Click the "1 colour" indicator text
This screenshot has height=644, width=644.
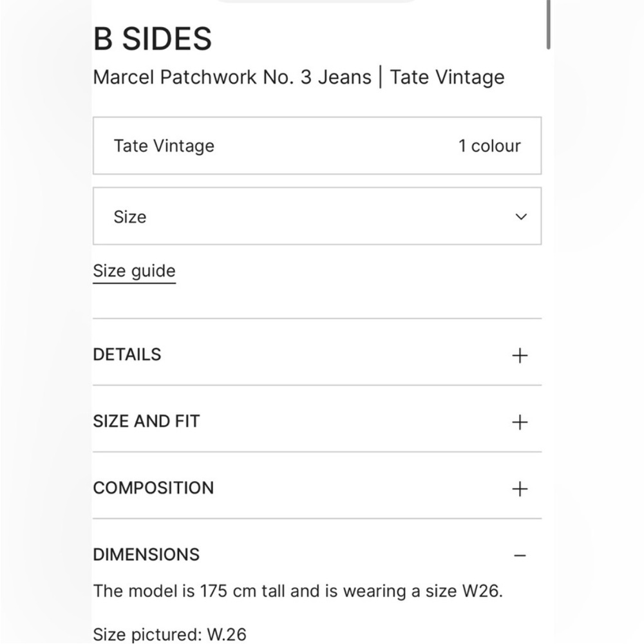[x=489, y=146]
